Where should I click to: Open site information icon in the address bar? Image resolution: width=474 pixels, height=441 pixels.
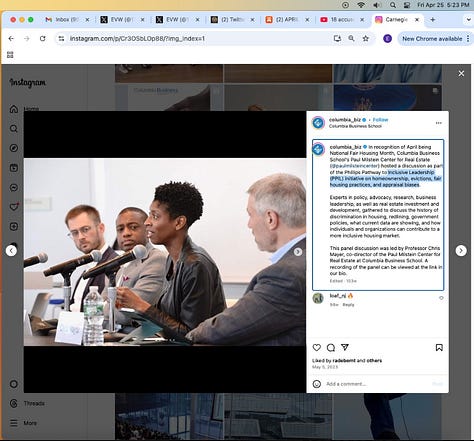61,39
